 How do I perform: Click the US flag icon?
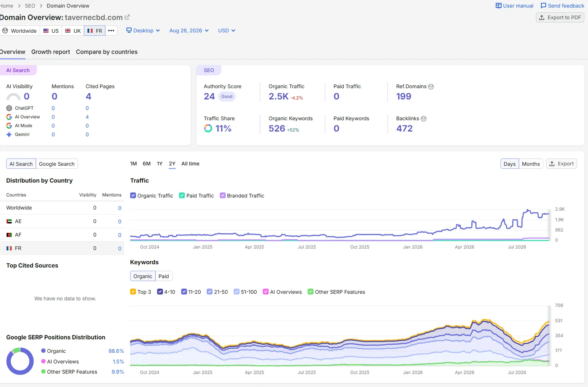pyautogui.click(x=46, y=31)
